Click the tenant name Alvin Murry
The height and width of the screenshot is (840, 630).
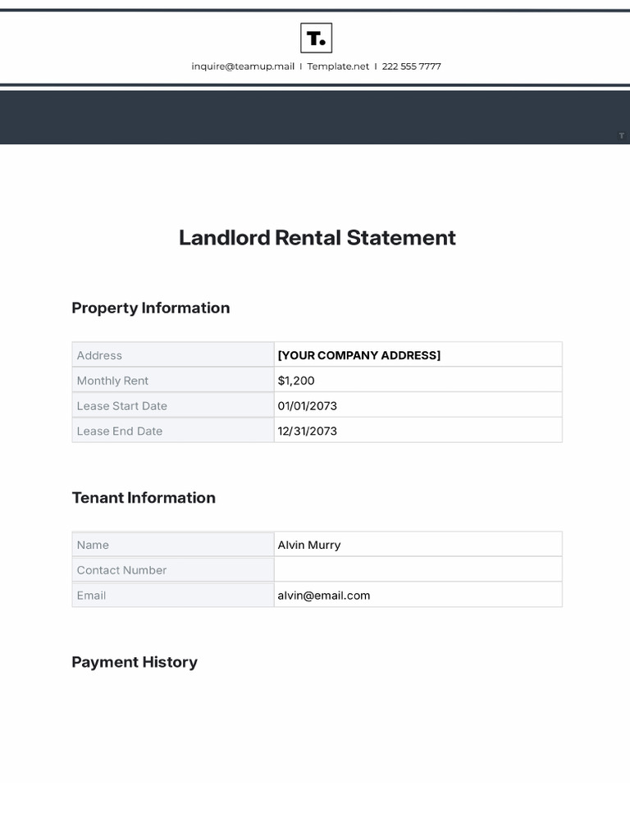(x=309, y=545)
